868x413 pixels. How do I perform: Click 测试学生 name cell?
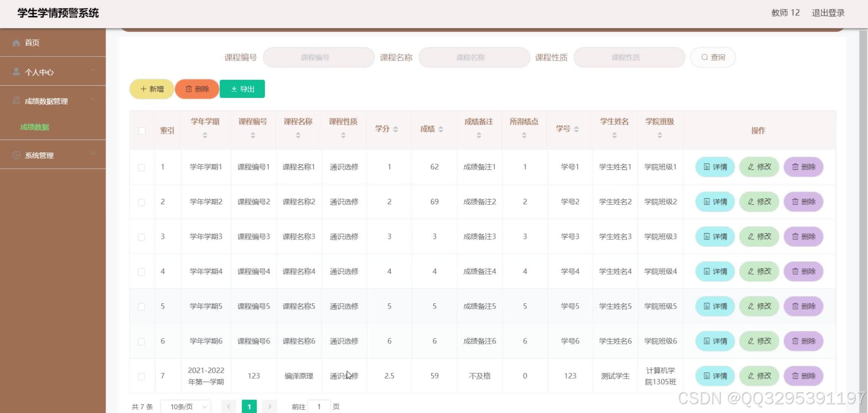615,376
